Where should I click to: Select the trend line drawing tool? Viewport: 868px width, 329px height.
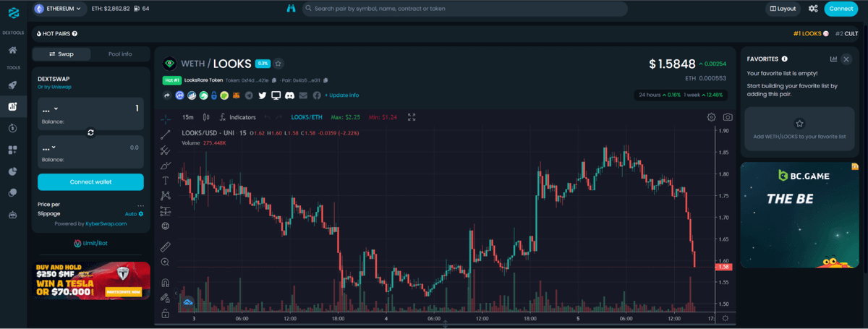click(x=166, y=134)
